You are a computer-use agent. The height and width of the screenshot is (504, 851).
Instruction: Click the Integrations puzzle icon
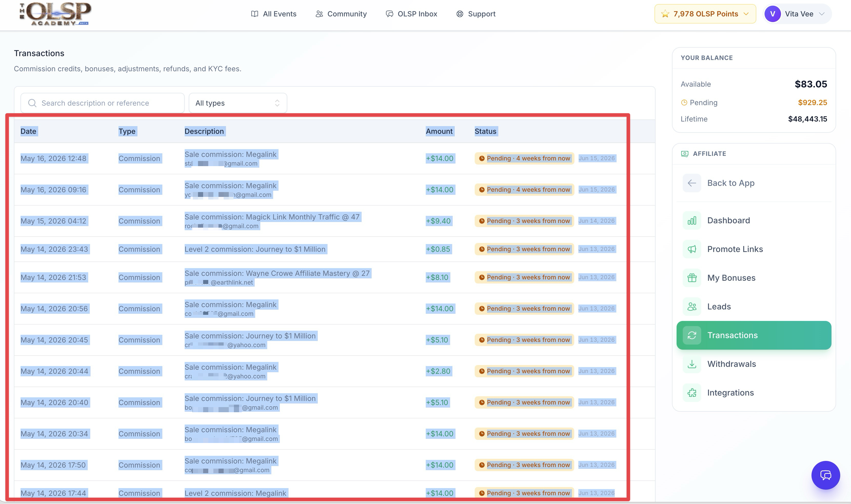tap(692, 392)
